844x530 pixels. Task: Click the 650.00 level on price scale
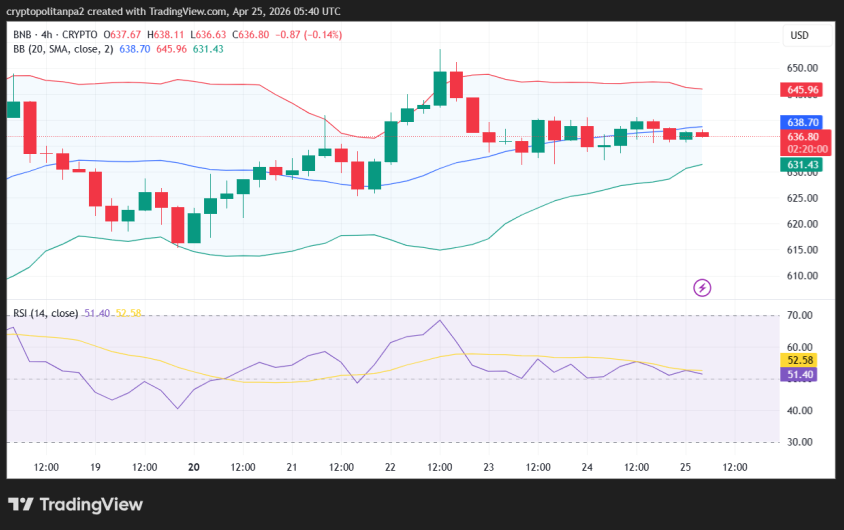(803, 69)
